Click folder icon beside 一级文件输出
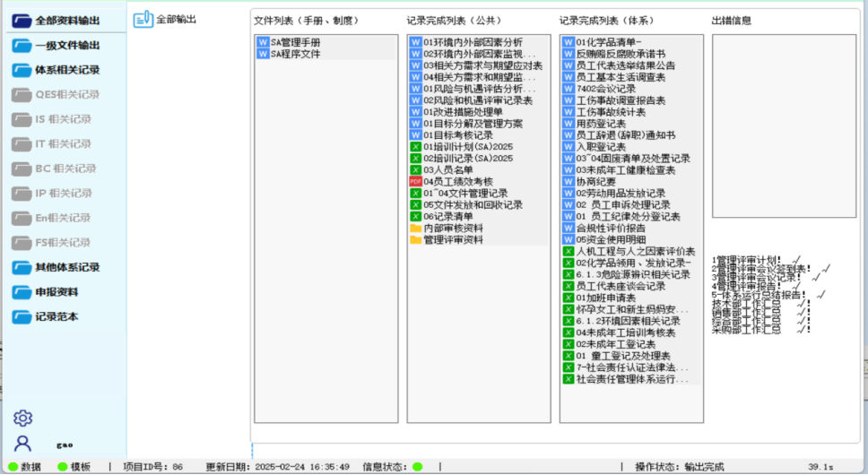 coord(22,46)
